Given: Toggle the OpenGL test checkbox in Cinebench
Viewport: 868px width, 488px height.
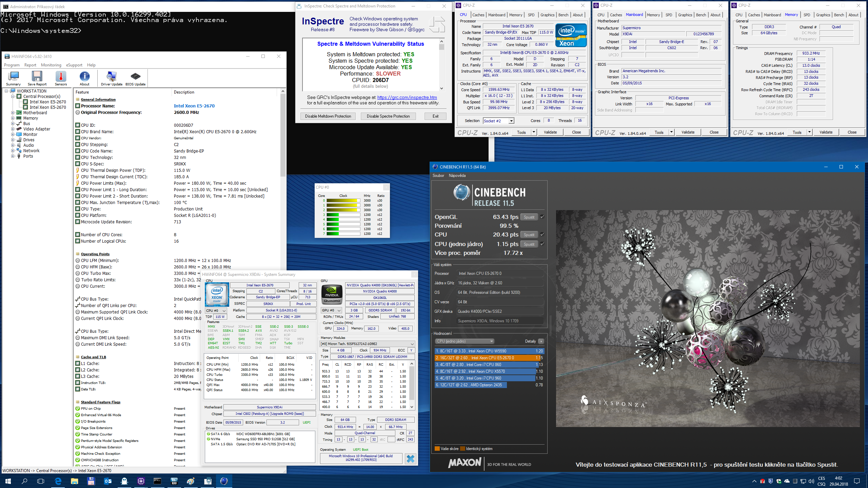Looking at the screenshot, I should (542, 217).
